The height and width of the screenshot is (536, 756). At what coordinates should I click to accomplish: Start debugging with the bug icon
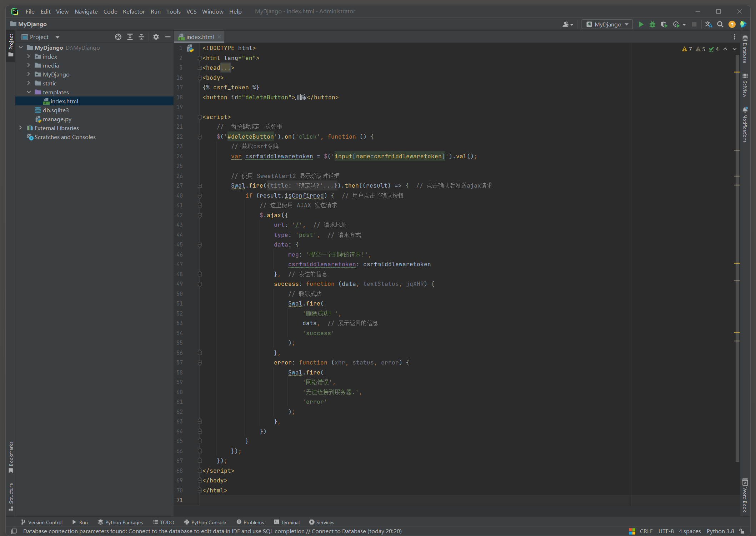[x=652, y=24]
